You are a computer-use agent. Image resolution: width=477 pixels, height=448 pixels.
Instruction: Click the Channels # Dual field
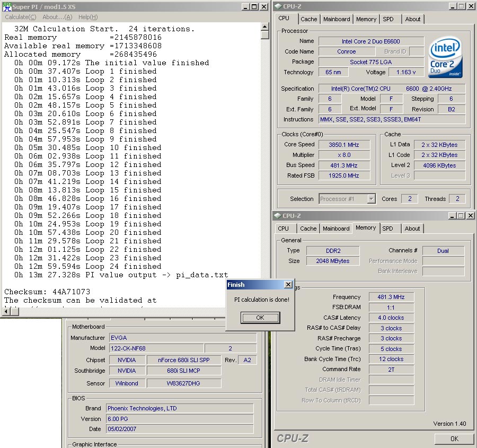coord(443,251)
